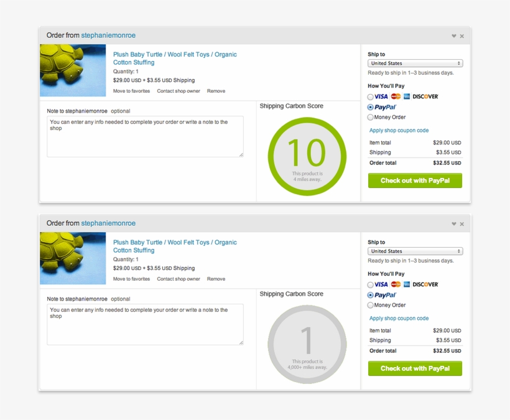Click the American Express logo in the top order
The image size is (510, 420).
(407, 96)
